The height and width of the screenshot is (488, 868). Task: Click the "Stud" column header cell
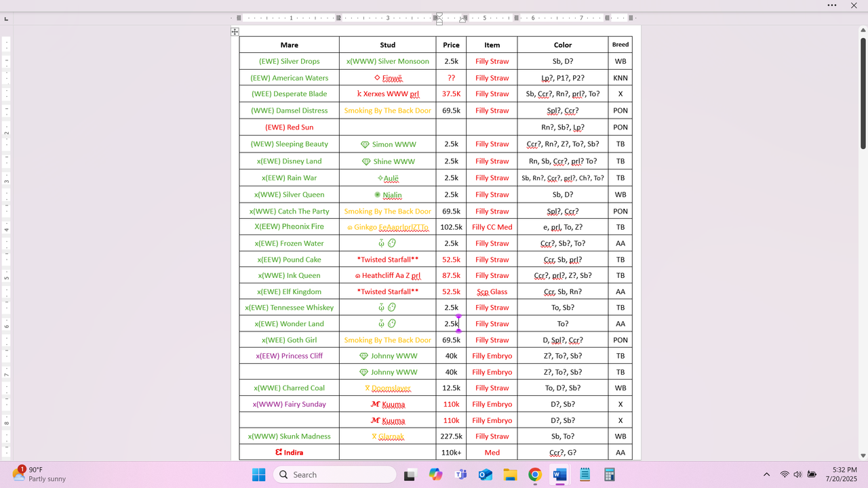(x=388, y=45)
